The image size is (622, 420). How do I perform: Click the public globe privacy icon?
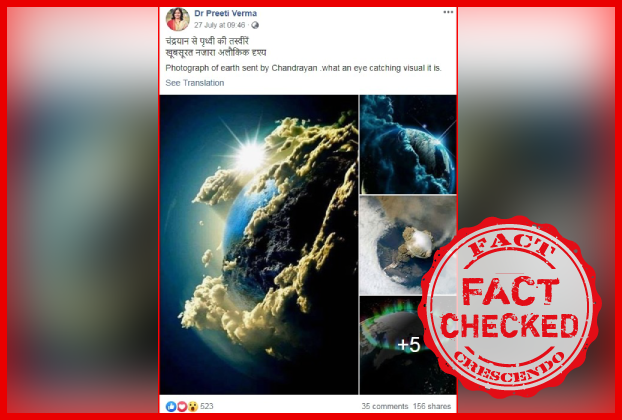pyautogui.click(x=255, y=25)
